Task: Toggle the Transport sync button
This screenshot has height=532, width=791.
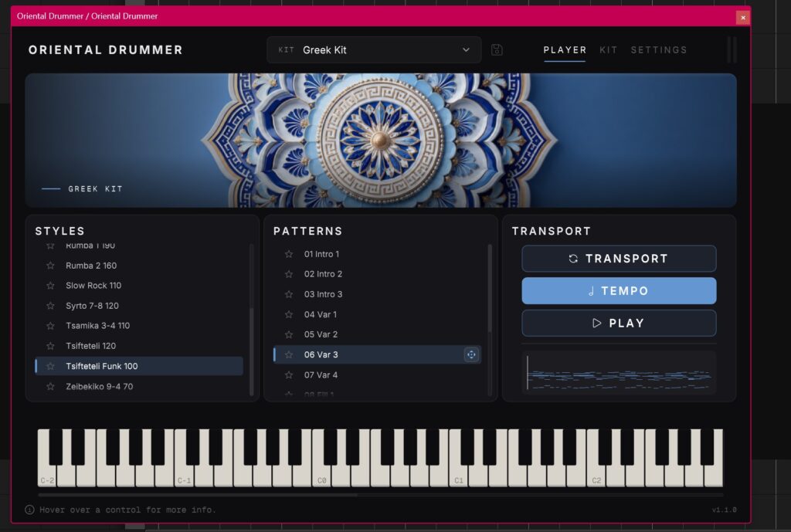Action: [619, 259]
